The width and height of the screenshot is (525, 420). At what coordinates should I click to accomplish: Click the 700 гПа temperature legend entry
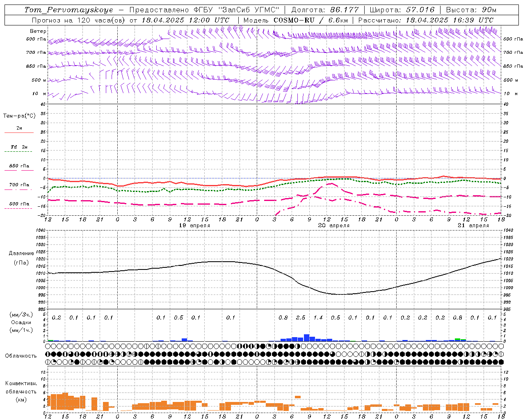click(19, 185)
